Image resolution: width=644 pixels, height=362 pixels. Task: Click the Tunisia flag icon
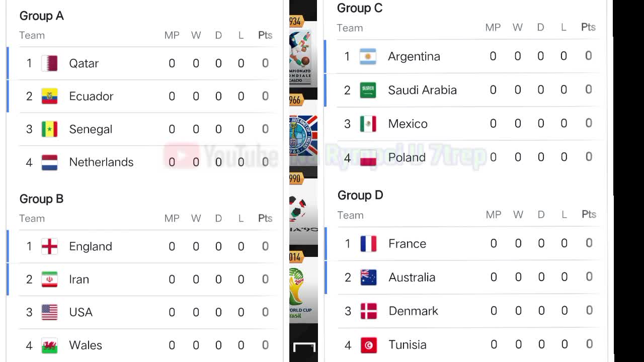[x=368, y=345]
